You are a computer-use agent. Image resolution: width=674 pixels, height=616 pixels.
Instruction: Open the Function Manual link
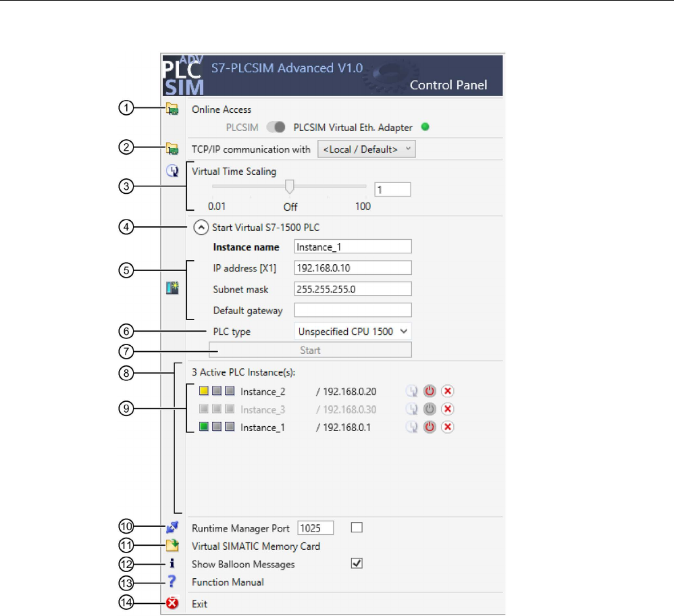pyautogui.click(x=228, y=582)
